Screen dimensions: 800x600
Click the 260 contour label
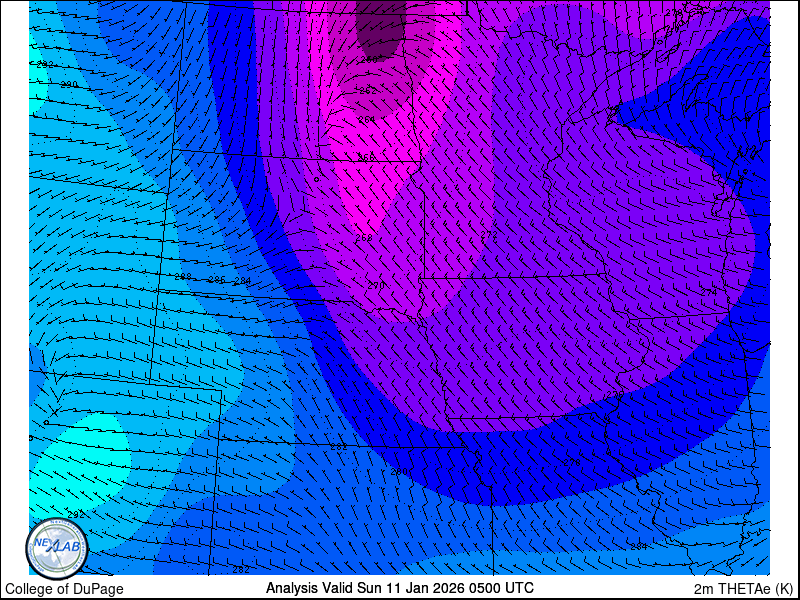pyautogui.click(x=368, y=60)
